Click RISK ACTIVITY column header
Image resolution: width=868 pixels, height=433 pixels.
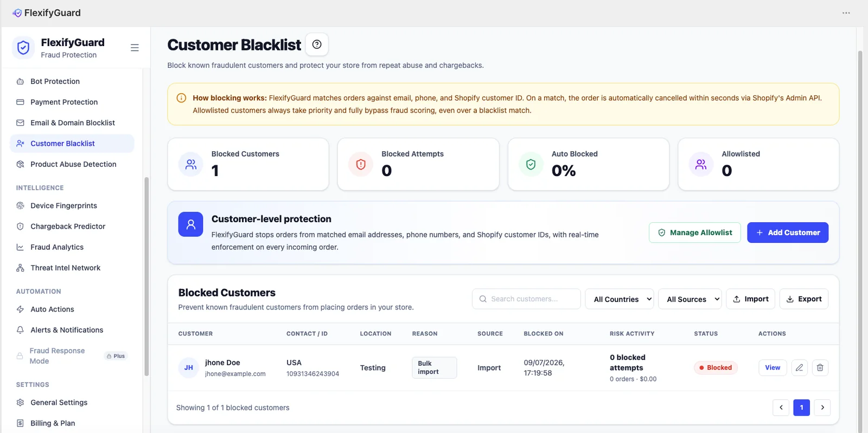[x=632, y=334]
